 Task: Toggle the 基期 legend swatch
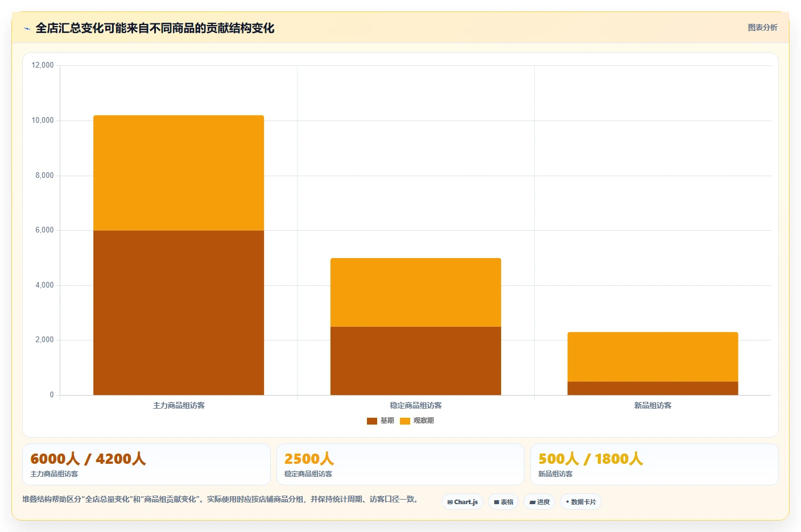pos(372,421)
